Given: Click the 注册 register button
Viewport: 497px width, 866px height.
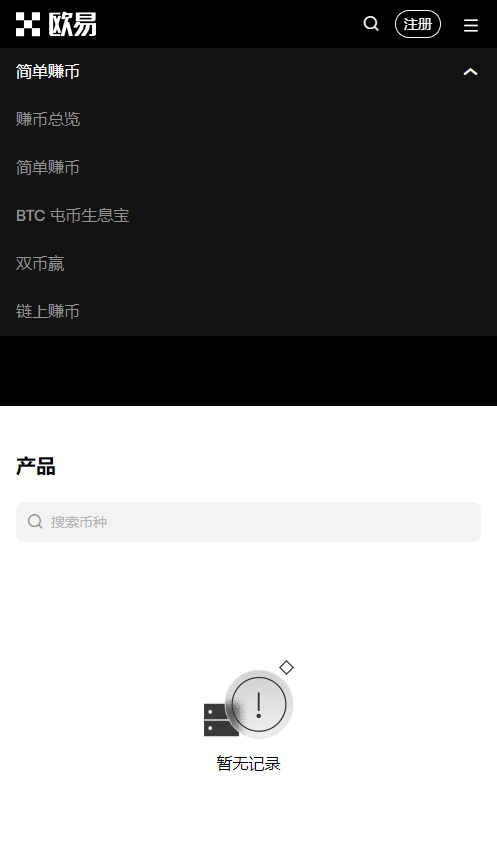Looking at the screenshot, I should [418, 24].
